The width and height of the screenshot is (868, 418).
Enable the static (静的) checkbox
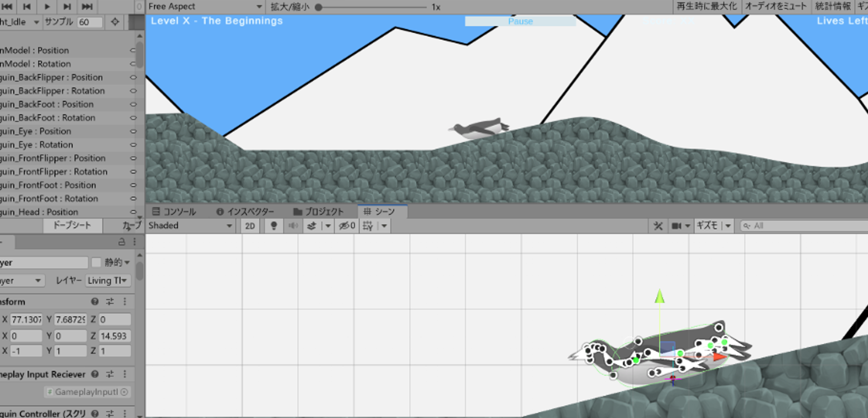pos(96,262)
